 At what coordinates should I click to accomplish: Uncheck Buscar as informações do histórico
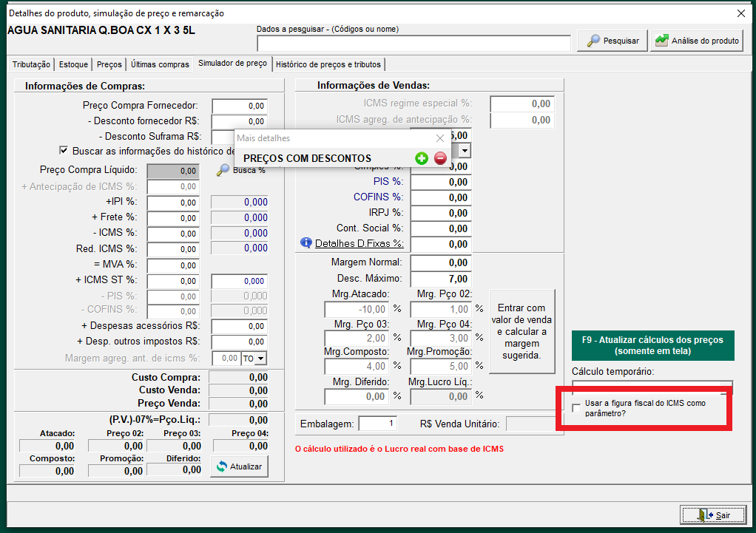coord(64,150)
